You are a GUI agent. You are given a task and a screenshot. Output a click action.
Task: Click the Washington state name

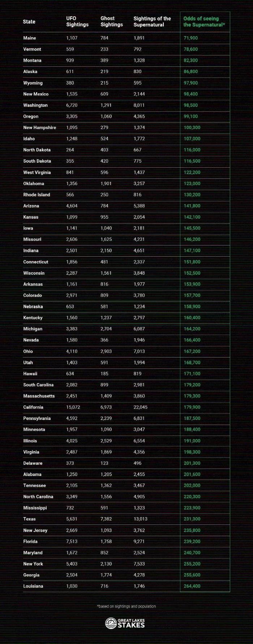(35, 105)
